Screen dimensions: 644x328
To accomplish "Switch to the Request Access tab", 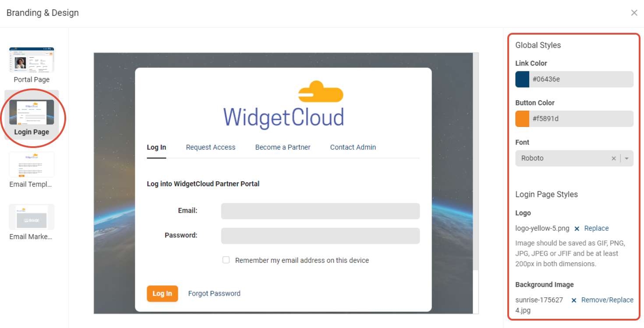I will (211, 147).
